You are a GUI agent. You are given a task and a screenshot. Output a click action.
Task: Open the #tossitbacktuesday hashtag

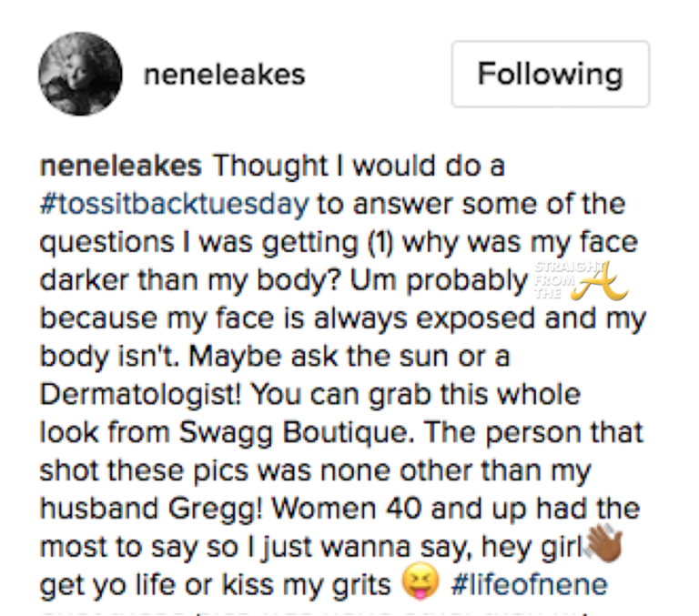(x=175, y=203)
